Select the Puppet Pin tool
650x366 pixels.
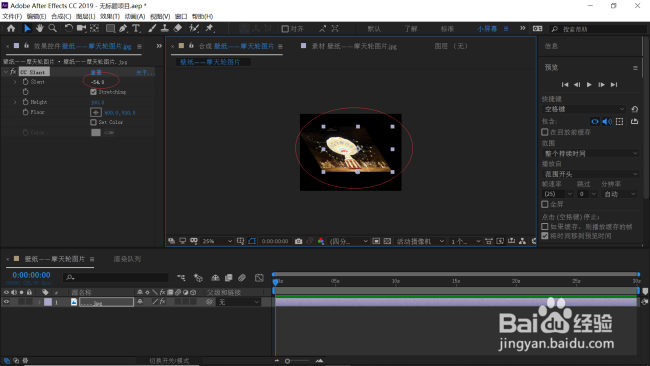pos(210,28)
